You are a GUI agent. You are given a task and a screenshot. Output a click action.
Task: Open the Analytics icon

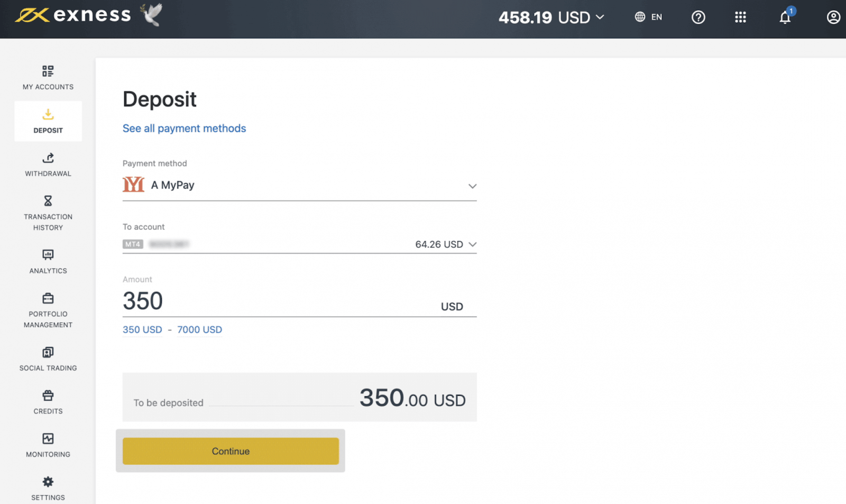click(48, 255)
